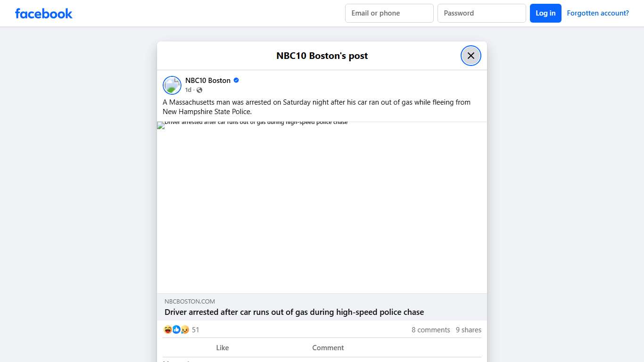
Task: Click the Email or phone input field
Action: click(x=389, y=13)
